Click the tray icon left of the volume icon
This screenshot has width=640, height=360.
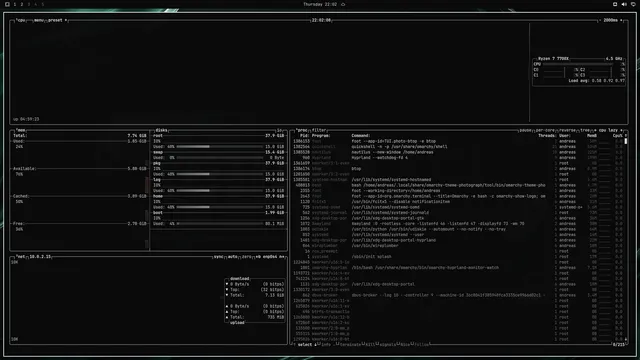click(615, 4)
